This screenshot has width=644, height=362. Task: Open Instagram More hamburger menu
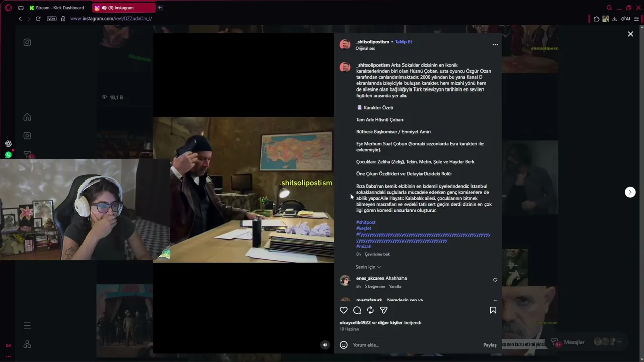tap(27, 326)
